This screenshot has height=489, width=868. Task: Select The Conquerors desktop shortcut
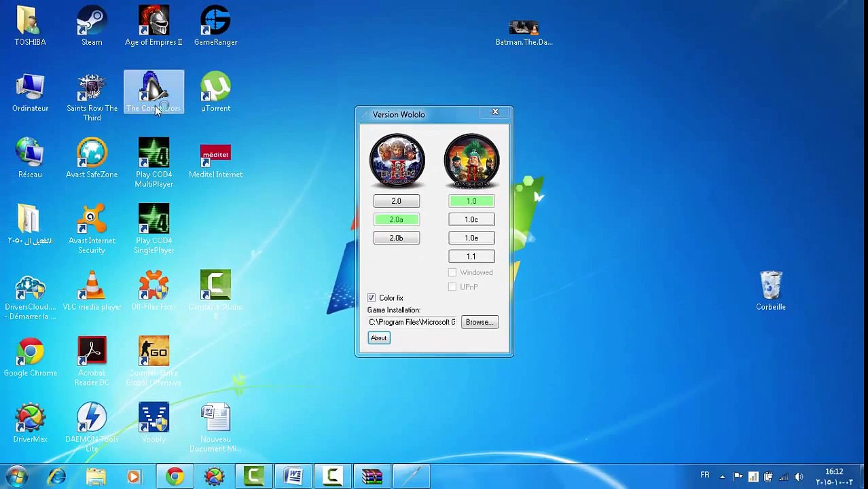point(153,93)
